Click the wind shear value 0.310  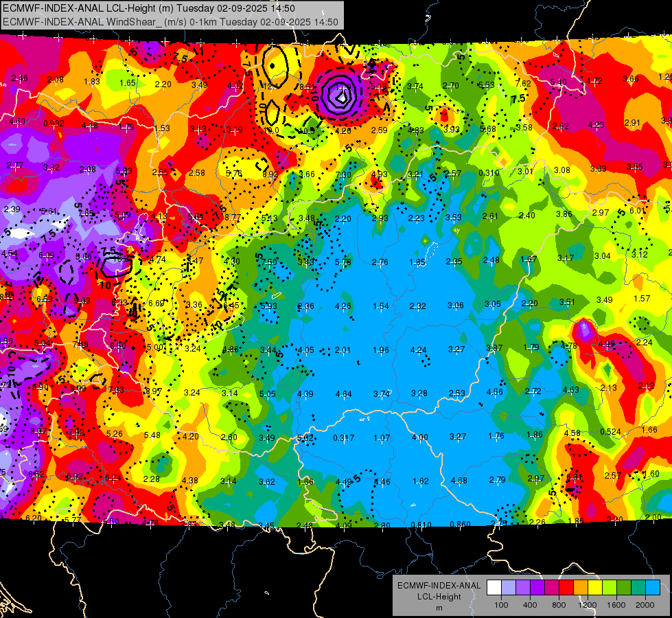[489, 172]
